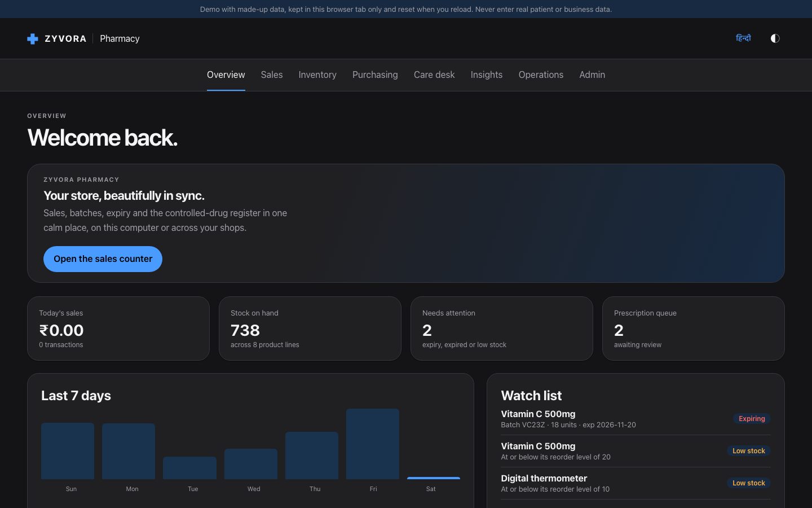Switch to the Purchasing tab
This screenshot has height=508, width=812.
coord(375,75)
